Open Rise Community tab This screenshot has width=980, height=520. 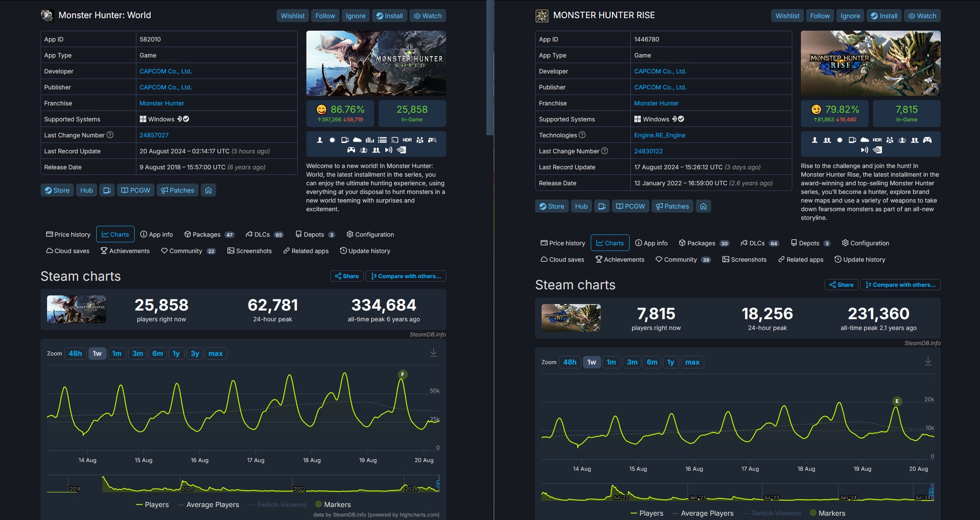(683, 259)
